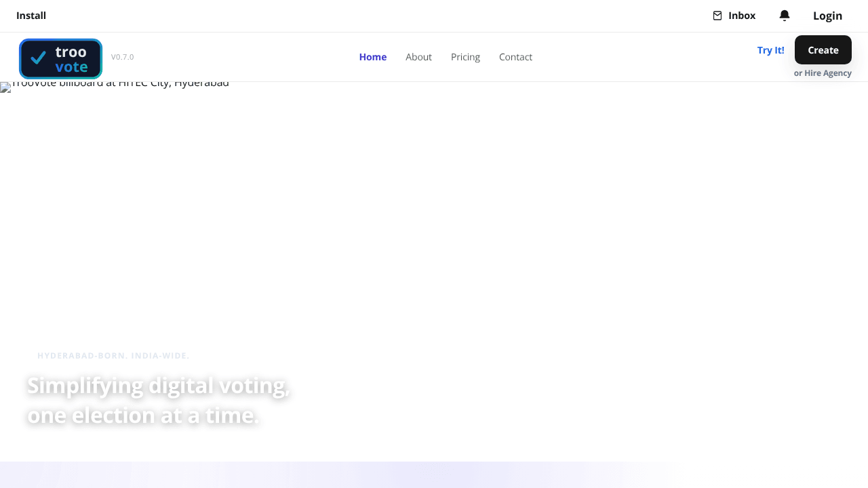Go to the Home nav item
The image size is (868, 488).
coord(373,57)
